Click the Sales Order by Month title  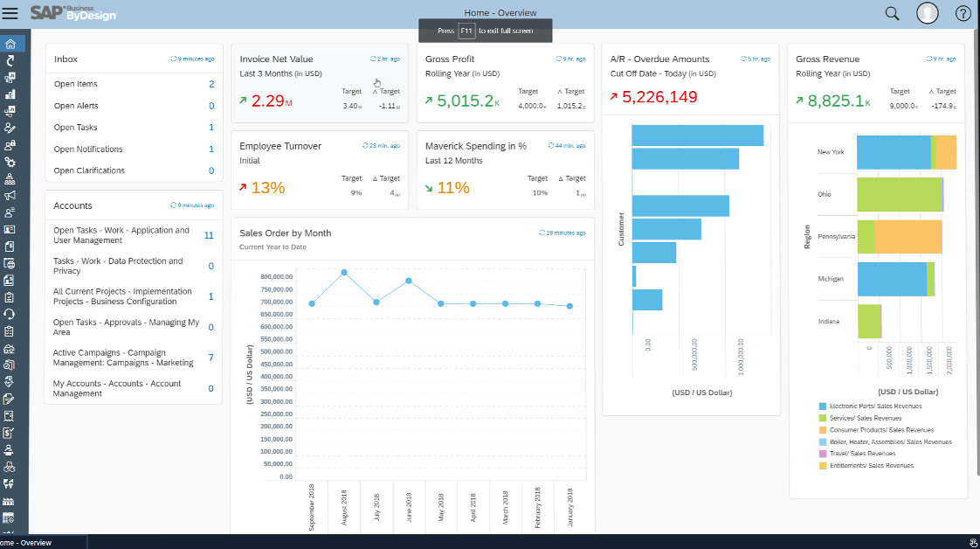pyautogui.click(x=285, y=233)
